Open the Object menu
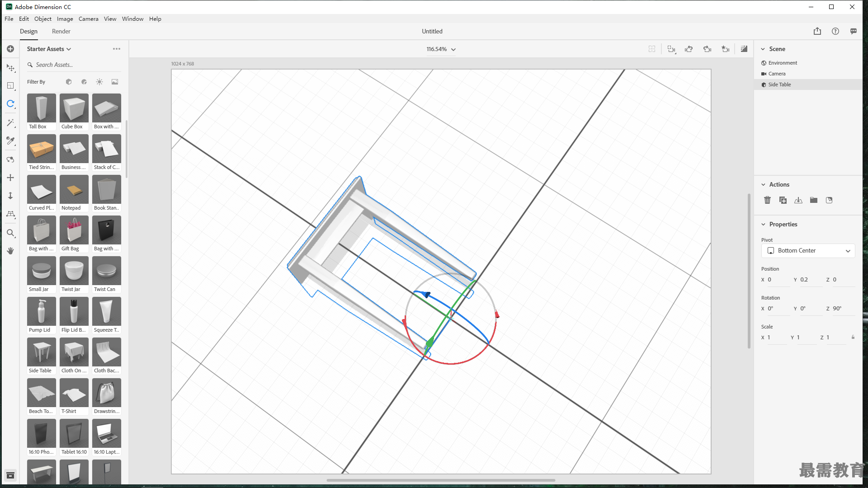The height and width of the screenshot is (488, 868). tap(43, 19)
